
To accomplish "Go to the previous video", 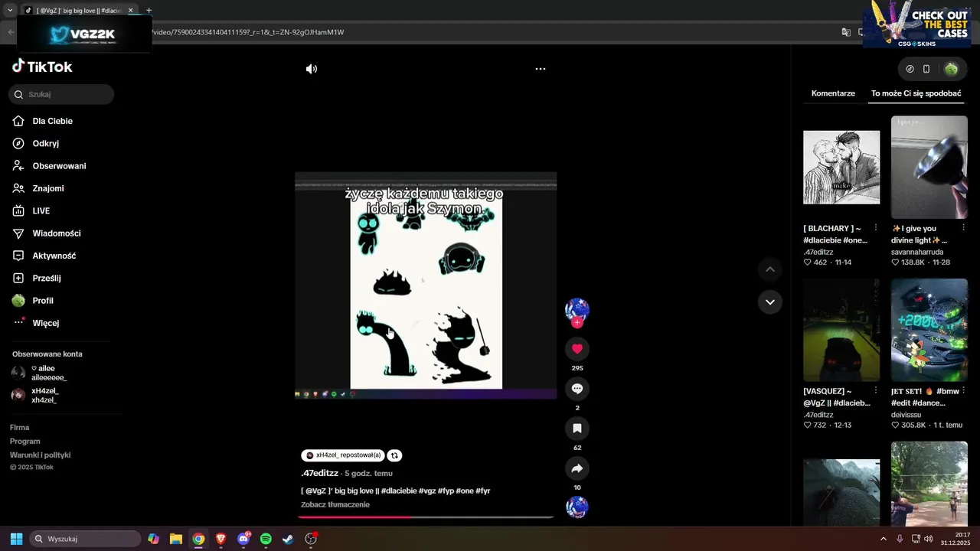I will click(770, 269).
